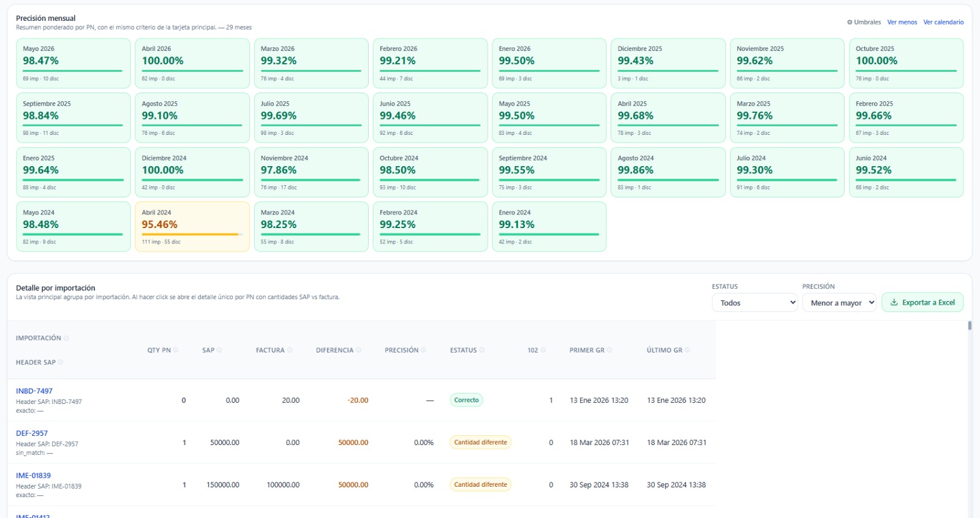Click the table's vertical scrollbar thumb
This screenshot has height=518, width=980.
point(970,326)
